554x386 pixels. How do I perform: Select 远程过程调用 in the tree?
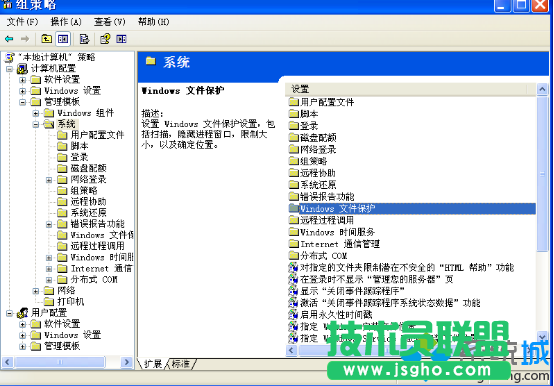coord(97,246)
